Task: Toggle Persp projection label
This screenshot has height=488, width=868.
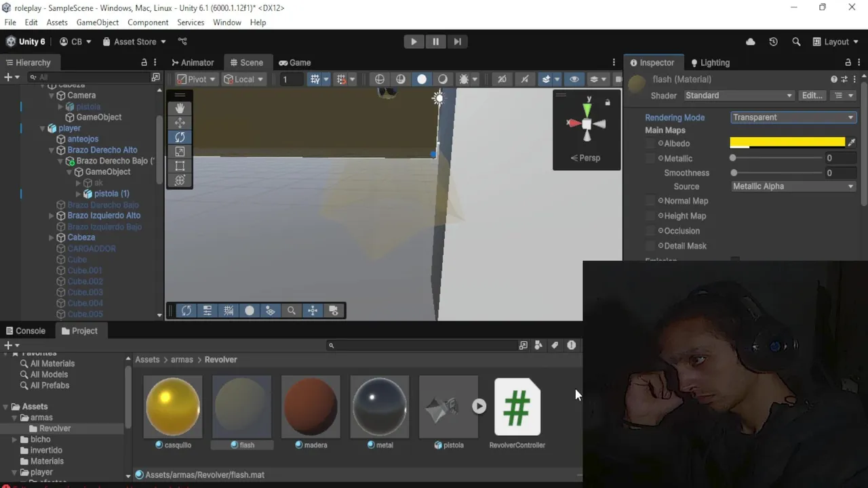Action: click(585, 158)
